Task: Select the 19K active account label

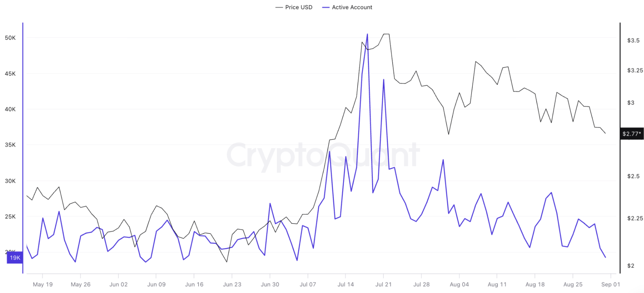Action: coord(15,258)
